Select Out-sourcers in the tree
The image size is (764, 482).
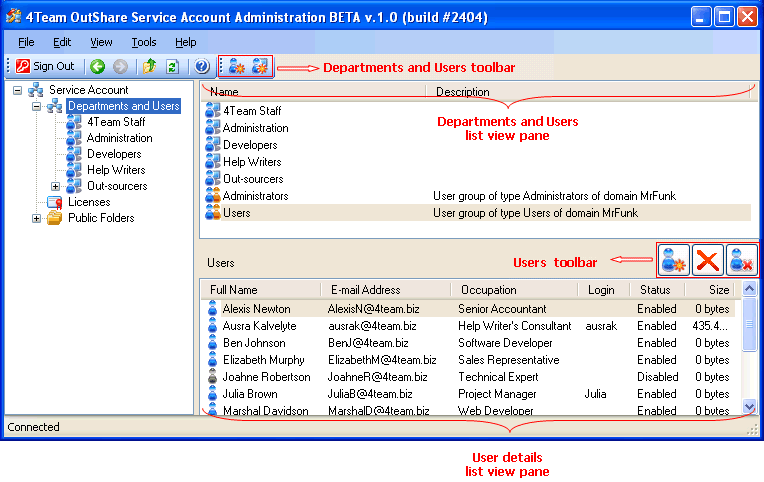pos(117,186)
